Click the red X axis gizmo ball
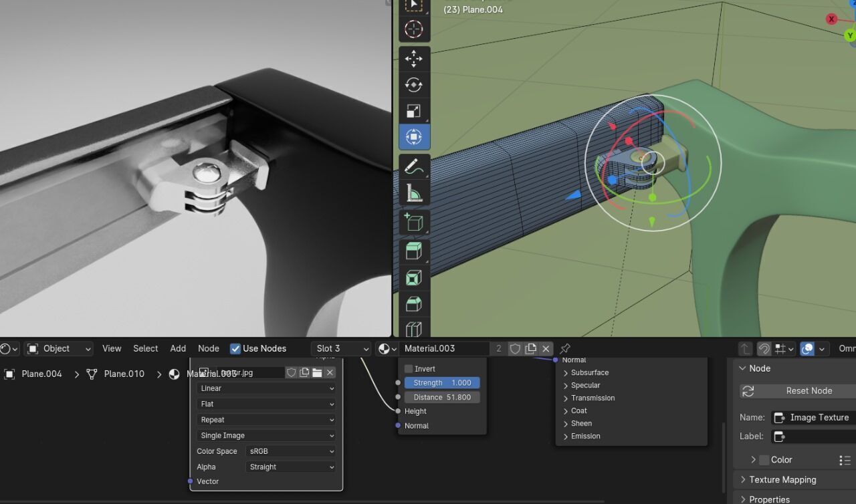The height and width of the screenshot is (504, 856). click(831, 19)
